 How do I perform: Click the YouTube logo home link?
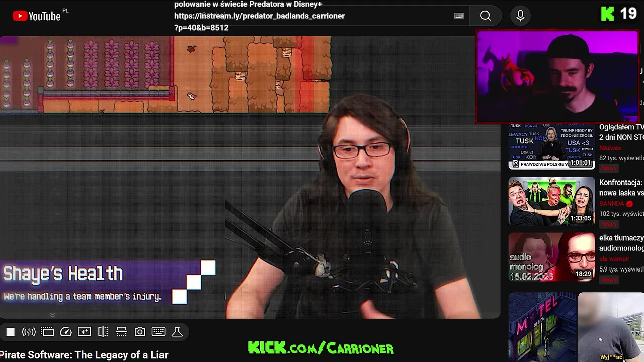point(37,16)
